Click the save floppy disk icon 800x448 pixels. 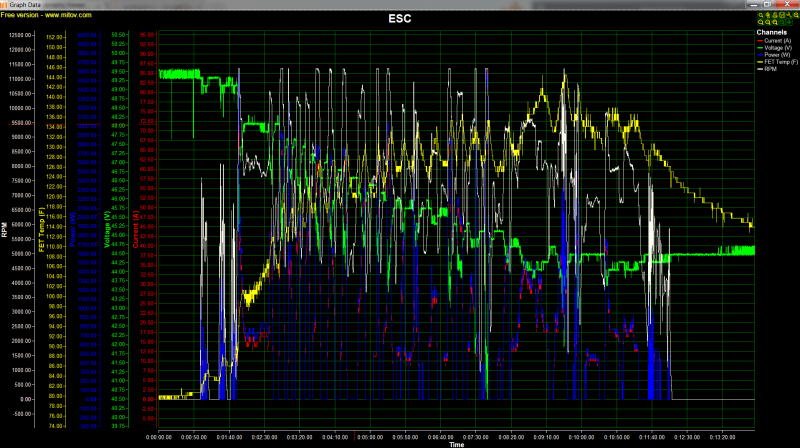[780, 16]
